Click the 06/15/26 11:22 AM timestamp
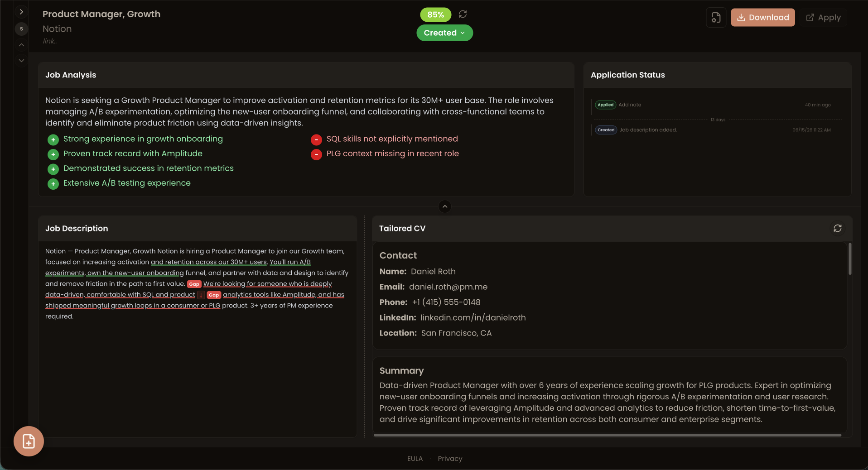This screenshot has height=470, width=868. (811, 130)
